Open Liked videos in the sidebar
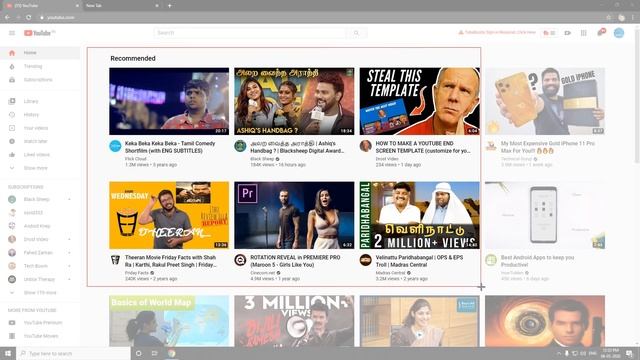Screen dimensions: 640x360 (x=40, y=155)
